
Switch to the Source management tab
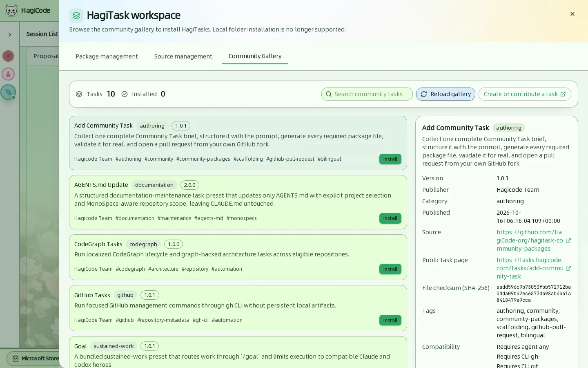183,56
